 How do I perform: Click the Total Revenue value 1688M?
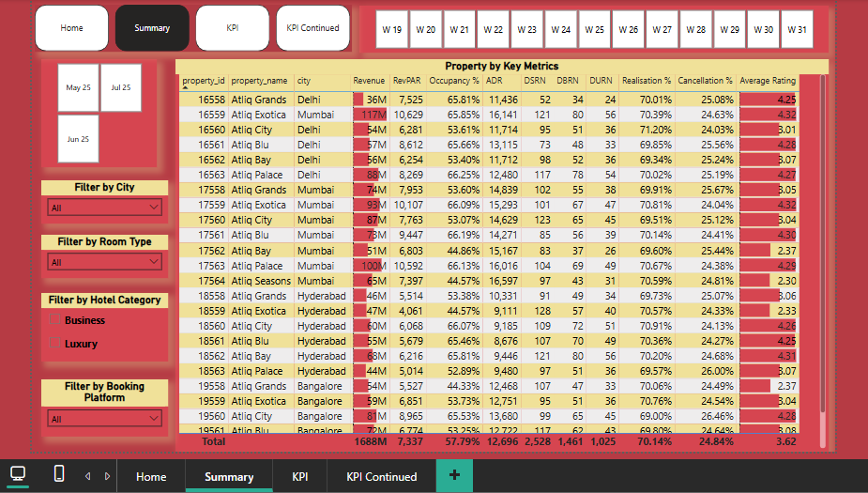(x=371, y=441)
